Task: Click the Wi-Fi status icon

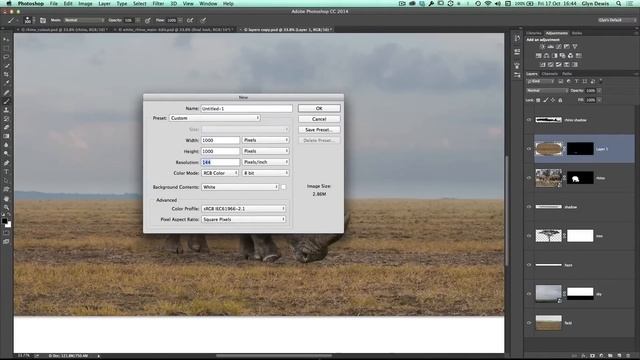Action: [x=488, y=3]
